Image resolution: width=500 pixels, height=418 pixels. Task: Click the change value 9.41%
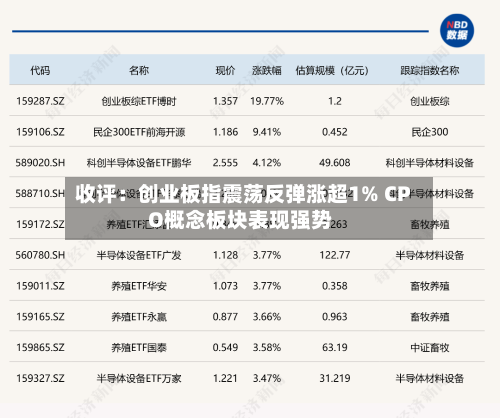267,132
